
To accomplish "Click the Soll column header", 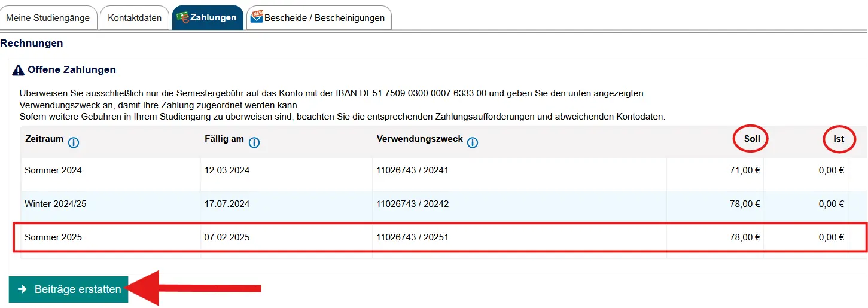I will coord(751,139).
